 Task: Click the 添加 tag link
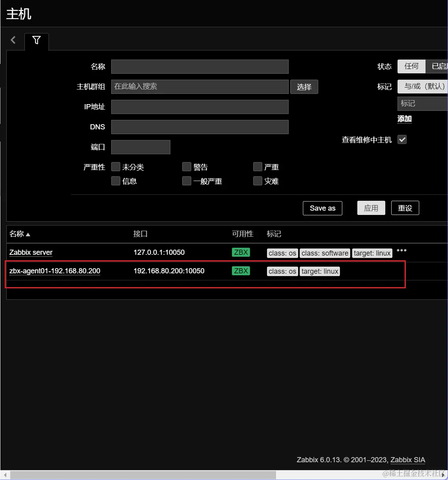pyautogui.click(x=405, y=119)
